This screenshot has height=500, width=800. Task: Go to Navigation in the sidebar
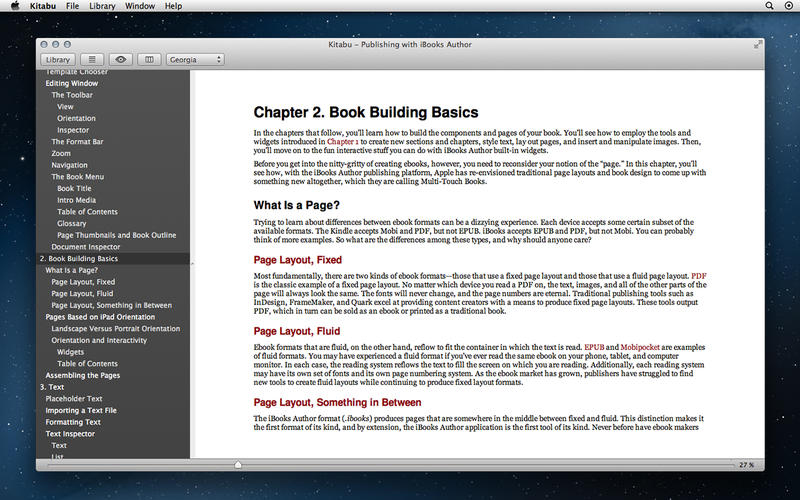[x=69, y=165]
